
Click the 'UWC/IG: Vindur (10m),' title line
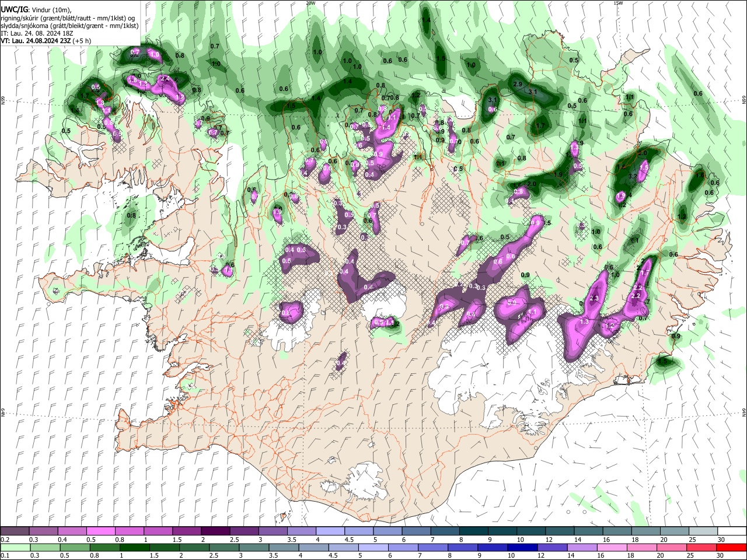(x=36, y=10)
